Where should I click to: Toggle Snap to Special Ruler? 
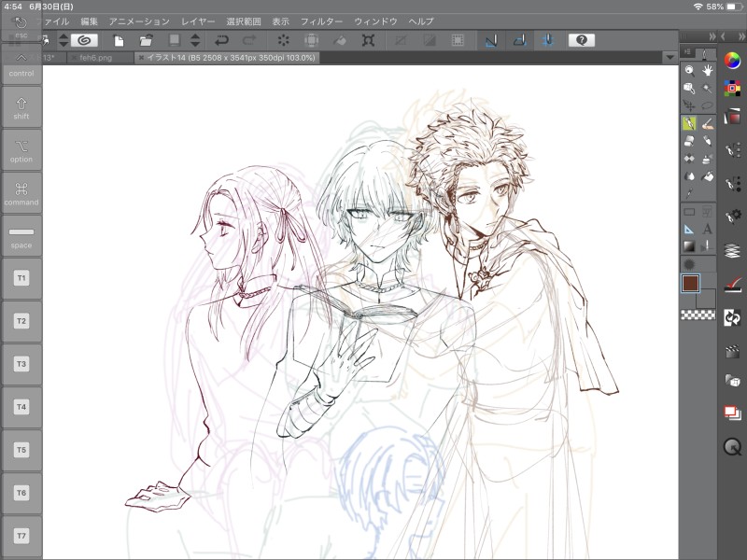(x=520, y=40)
